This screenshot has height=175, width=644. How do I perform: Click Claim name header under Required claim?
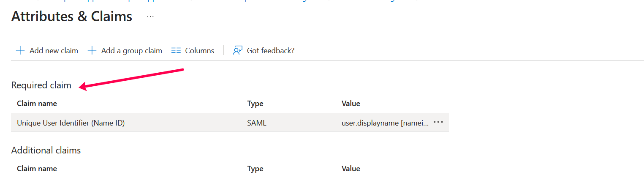[37, 104]
